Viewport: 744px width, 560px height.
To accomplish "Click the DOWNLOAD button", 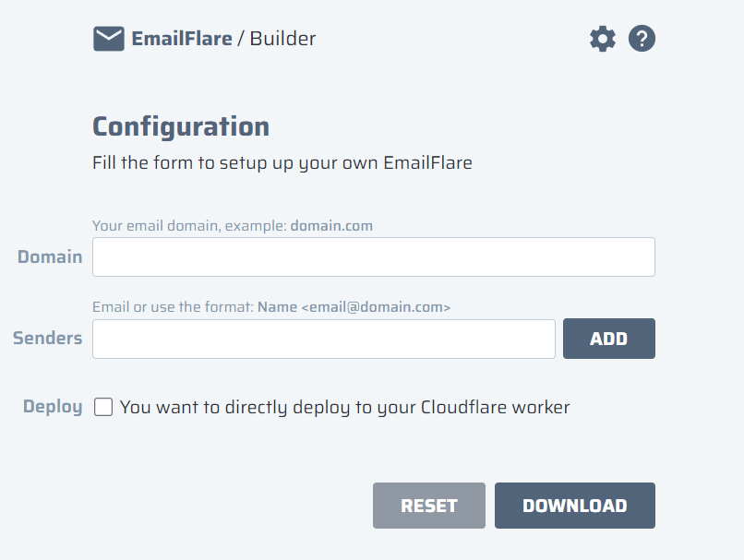I will click(574, 506).
